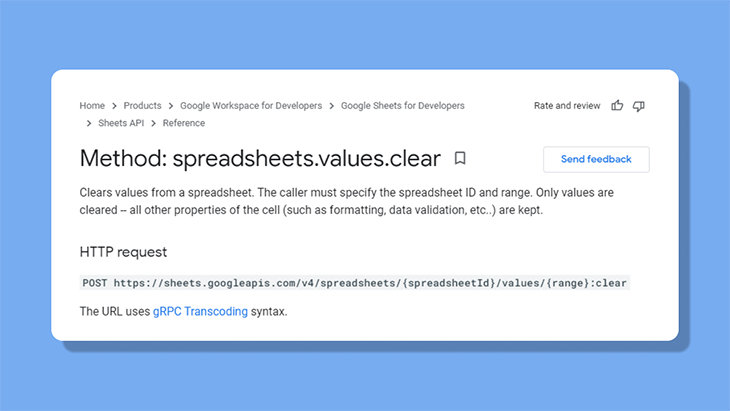The width and height of the screenshot is (730, 411).
Task: Open the Products breadcrumb link
Action: coord(142,106)
